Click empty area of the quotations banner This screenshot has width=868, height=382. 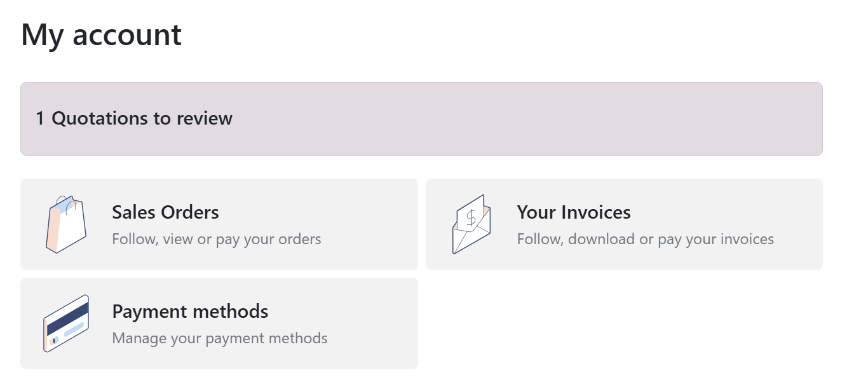[527, 119]
